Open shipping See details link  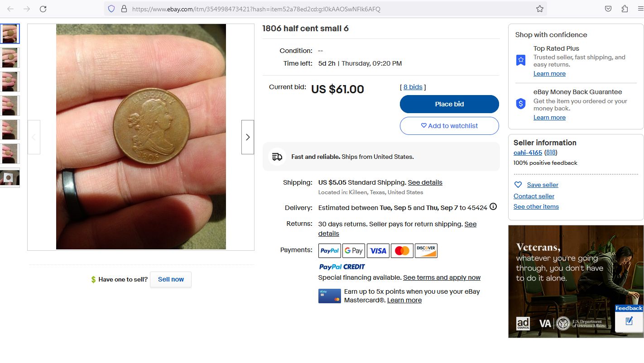tap(425, 182)
